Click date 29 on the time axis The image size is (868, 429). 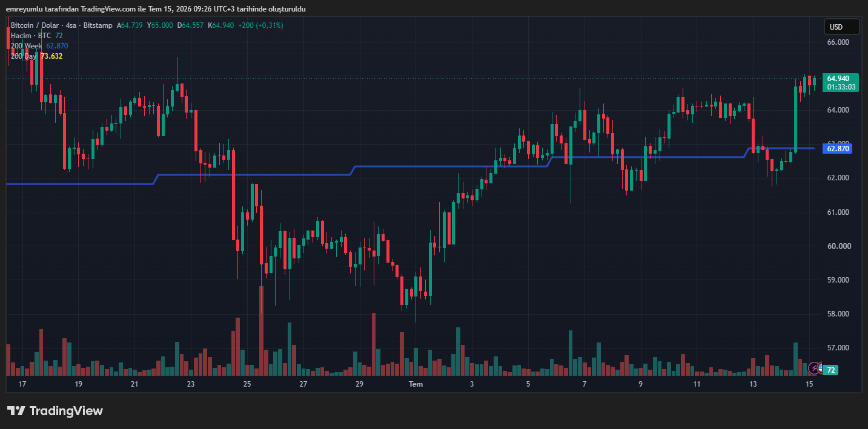tap(359, 384)
